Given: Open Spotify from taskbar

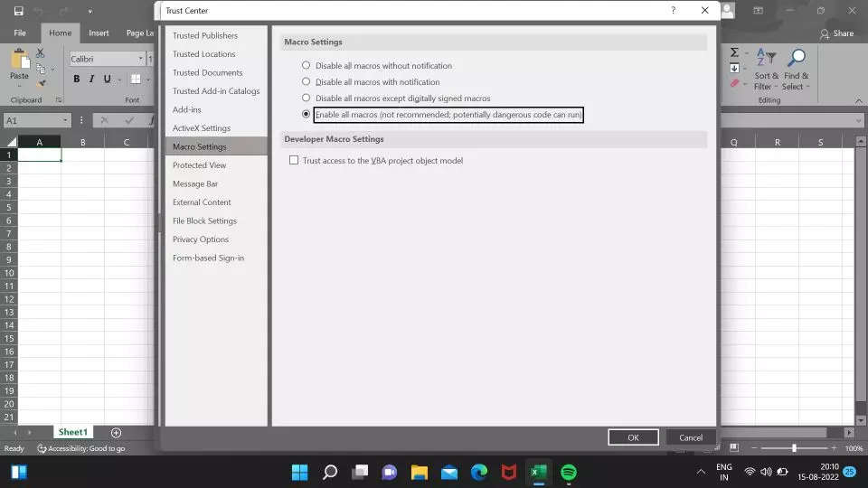Looking at the screenshot, I should [569, 473].
